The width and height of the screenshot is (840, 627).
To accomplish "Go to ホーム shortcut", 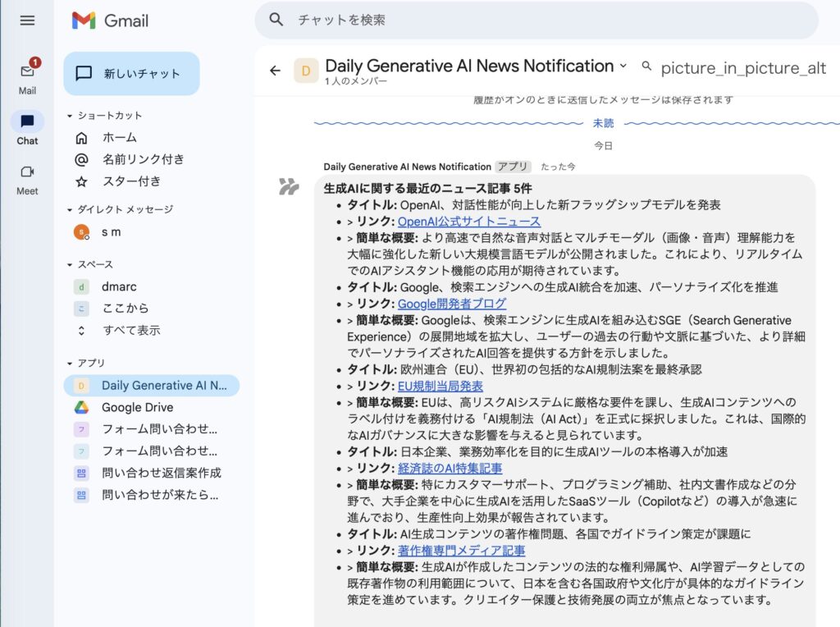I will click(120, 137).
